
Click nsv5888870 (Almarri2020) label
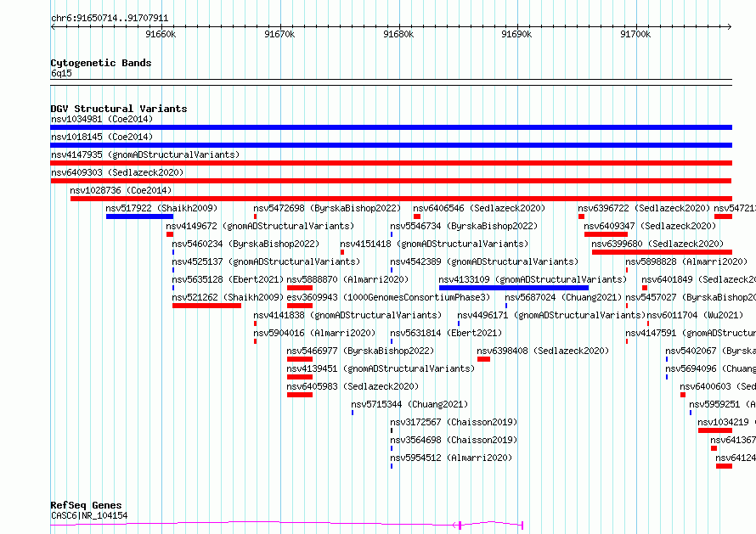[x=347, y=279]
